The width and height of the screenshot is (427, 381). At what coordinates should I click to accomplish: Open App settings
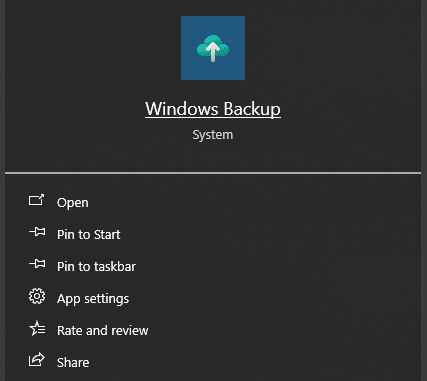point(93,299)
